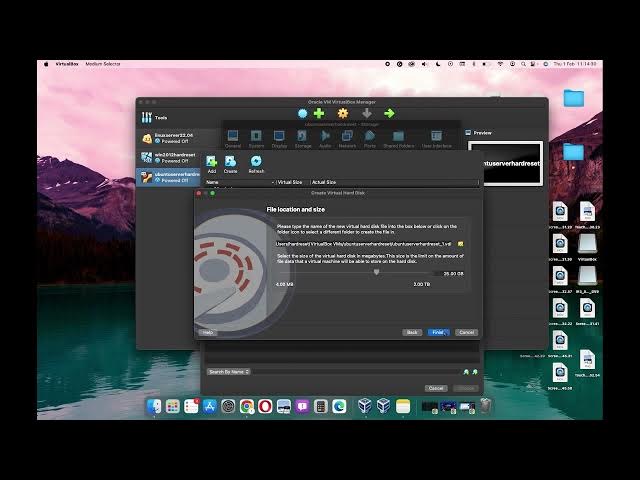Click the orange gear Settings icon in Manager toolbar
640x480 pixels.
pyautogui.click(x=343, y=113)
